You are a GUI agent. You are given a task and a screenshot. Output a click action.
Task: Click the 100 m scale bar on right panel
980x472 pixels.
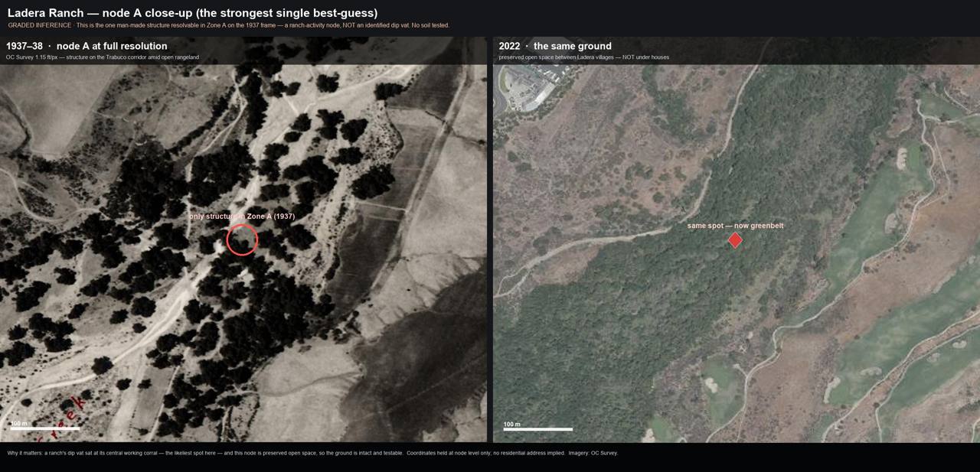pos(537,428)
